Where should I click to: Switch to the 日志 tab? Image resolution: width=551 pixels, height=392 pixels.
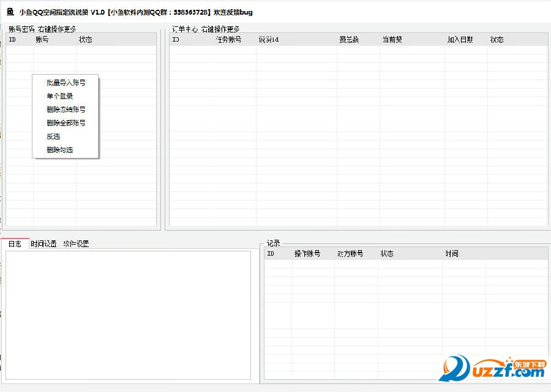(x=15, y=243)
